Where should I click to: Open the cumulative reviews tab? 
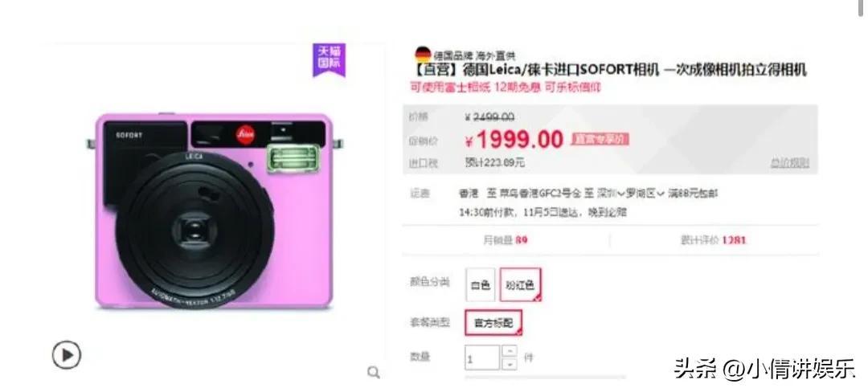714,240
